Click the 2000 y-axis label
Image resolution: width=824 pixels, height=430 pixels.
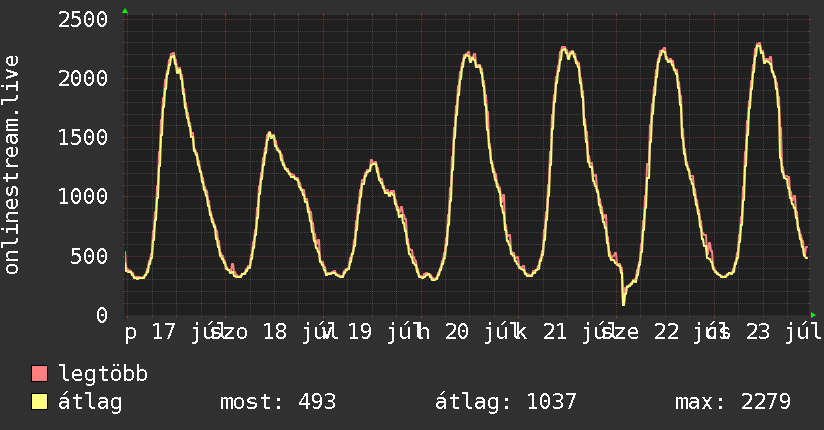coord(83,79)
